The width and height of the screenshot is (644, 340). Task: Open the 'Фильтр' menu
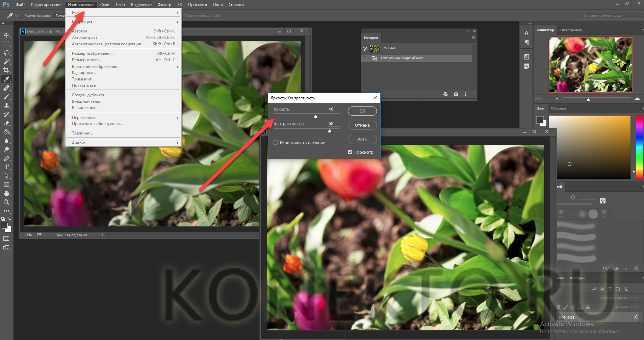pos(164,5)
